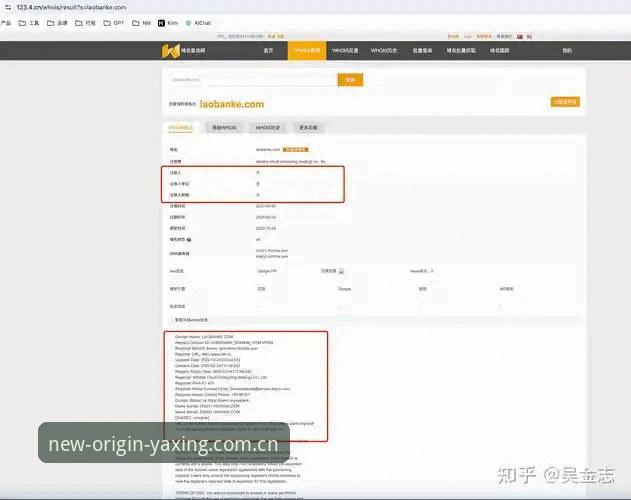Switch to the WHOIS历史 tab under the domain
The image size is (631, 500).
tap(268, 128)
